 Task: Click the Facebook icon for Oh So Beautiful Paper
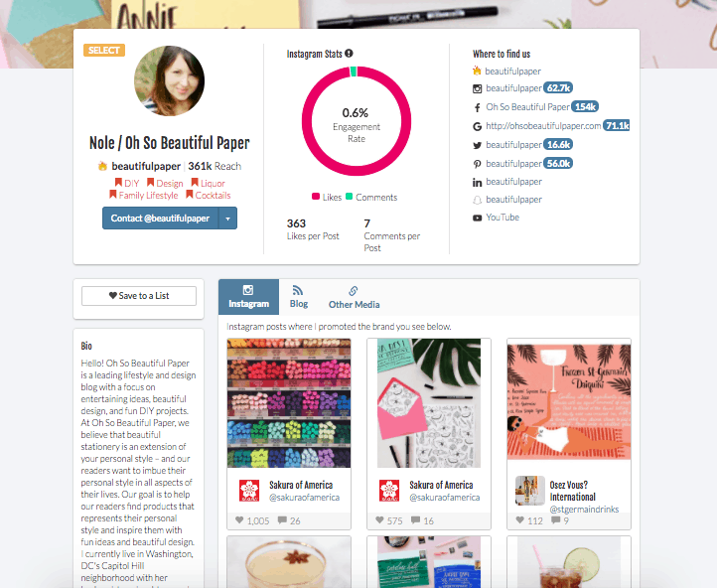point(477,107)
